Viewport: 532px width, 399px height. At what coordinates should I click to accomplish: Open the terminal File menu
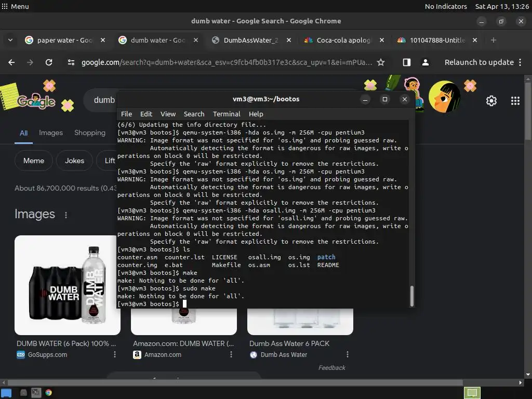(127, 114)
